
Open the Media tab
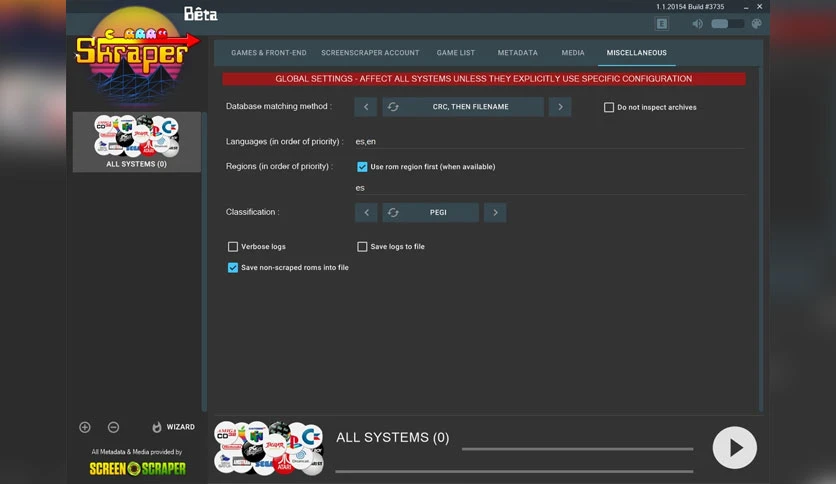pyautogui.click(x=573, y=53)
